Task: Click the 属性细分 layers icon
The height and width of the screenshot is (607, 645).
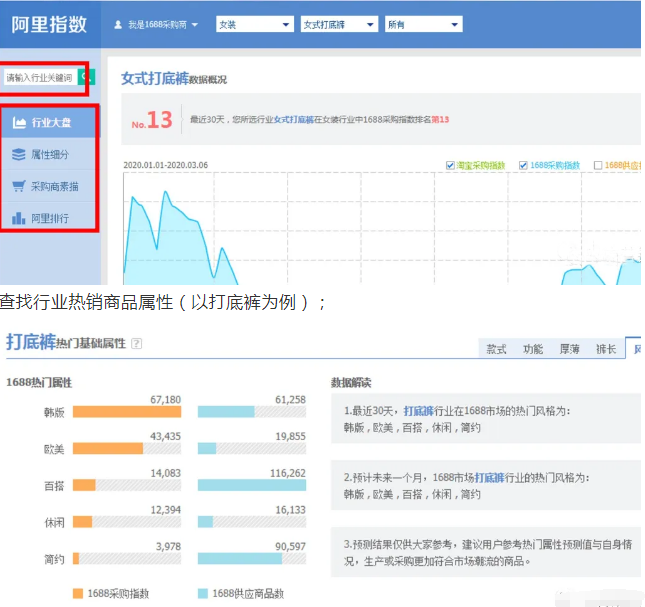Action: [x=19, y=155]
